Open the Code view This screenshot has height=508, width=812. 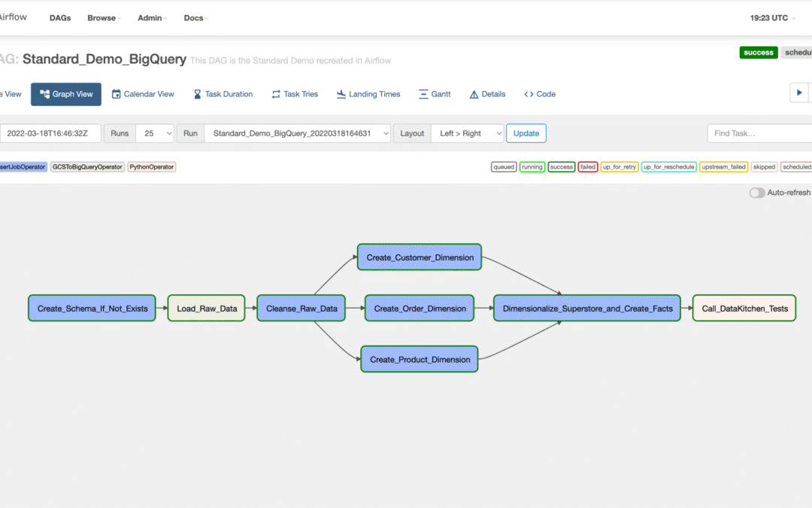click(x=540, y=94)
